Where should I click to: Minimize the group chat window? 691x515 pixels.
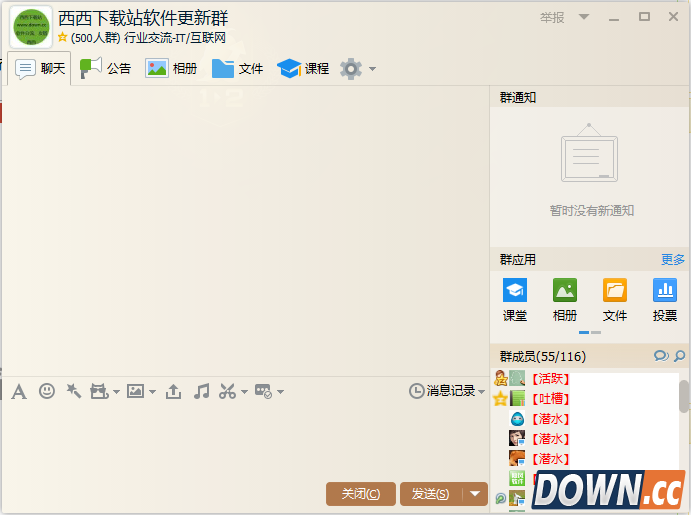pyautogui.click(x=614, y=18)
